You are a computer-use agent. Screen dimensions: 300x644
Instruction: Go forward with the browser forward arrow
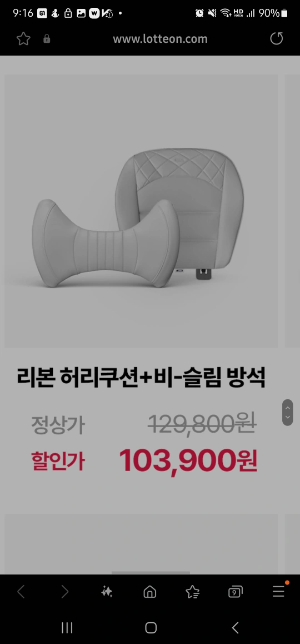tap(64, 592)
